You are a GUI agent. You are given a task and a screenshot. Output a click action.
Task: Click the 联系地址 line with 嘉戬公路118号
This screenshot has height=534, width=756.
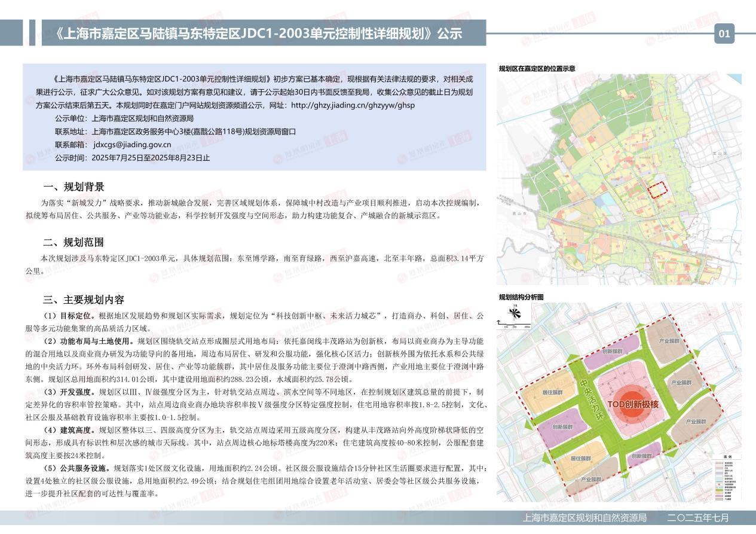pos(175,132)
